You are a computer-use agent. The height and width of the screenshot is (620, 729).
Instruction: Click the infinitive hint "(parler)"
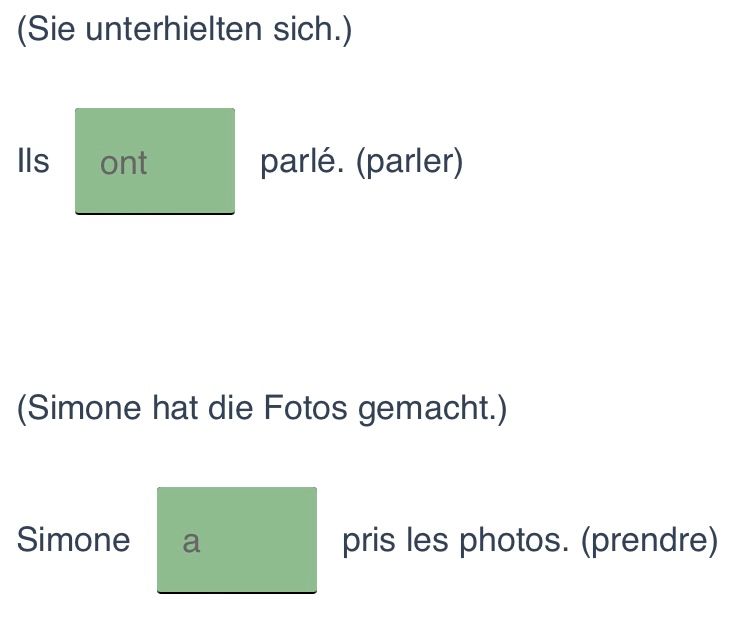tap(410, 162)
